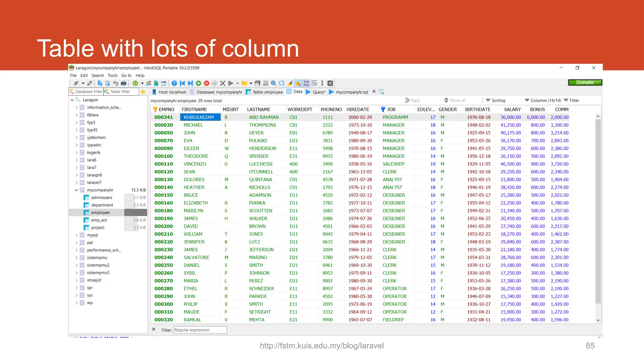Delete selected row with the red X icon
The width and height of the screenshot is (644, 362).
click(x=207, y=83)
